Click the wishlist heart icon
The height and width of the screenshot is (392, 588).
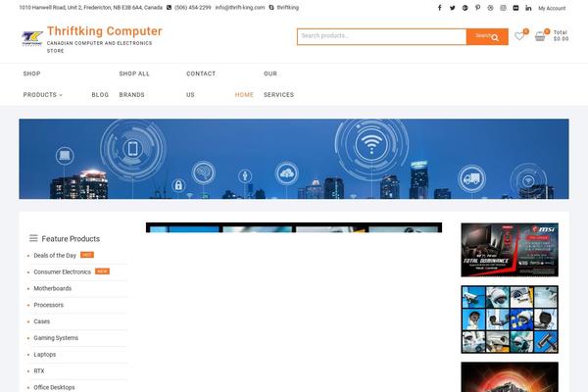(x=519, y=36)
